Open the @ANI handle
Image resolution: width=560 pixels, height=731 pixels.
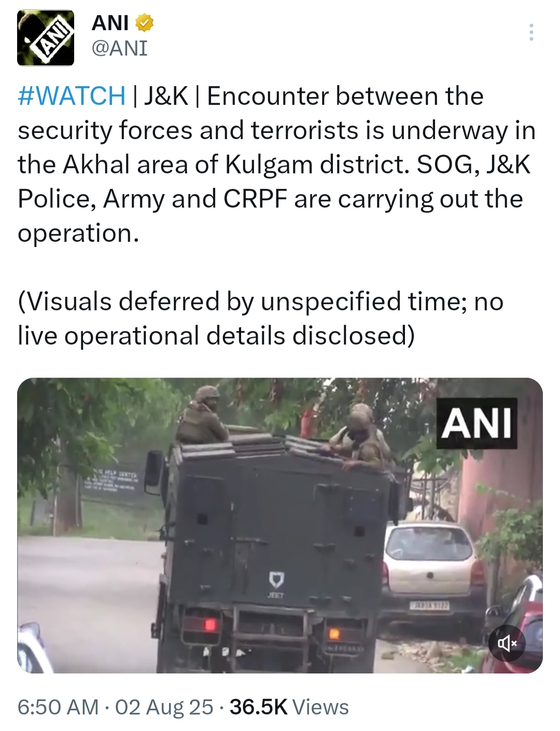(x=119, y=49)
